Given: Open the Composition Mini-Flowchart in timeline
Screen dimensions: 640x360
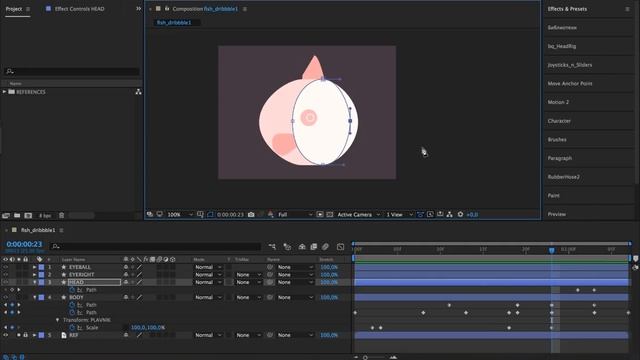Looking at the screenshot, I should pos(272,247).
